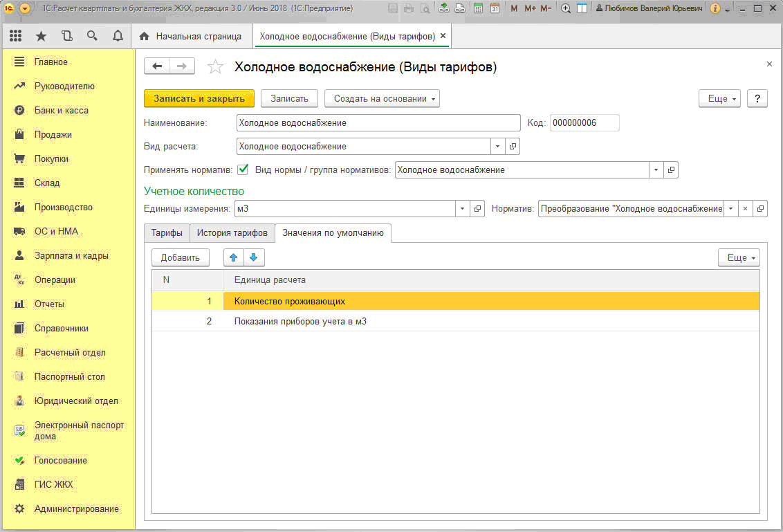Open the Продажи section
Screen dimensions: 783x532
tap(53, 134)
